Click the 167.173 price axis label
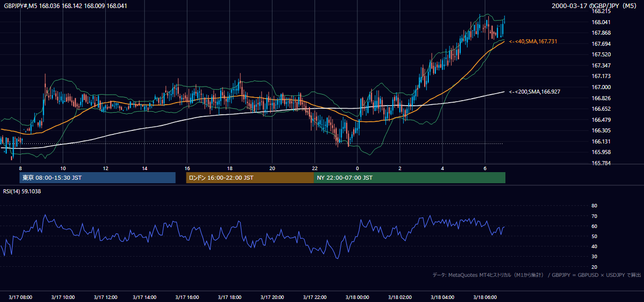This screenshot has height=302, width=644. click(601, 76)
